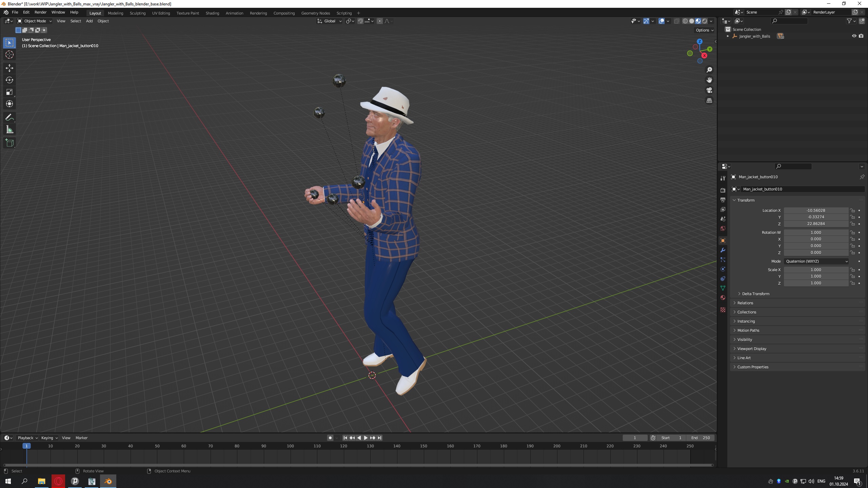Select the Transform tool
Screen dimensions: 868x488
[x=9, y=104]
